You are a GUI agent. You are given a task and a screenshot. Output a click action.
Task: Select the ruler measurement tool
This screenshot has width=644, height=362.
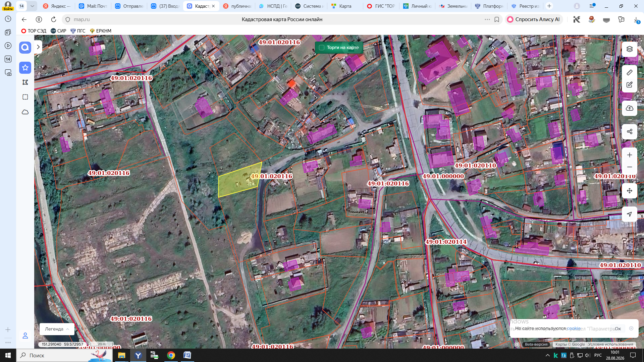point(630,72)
